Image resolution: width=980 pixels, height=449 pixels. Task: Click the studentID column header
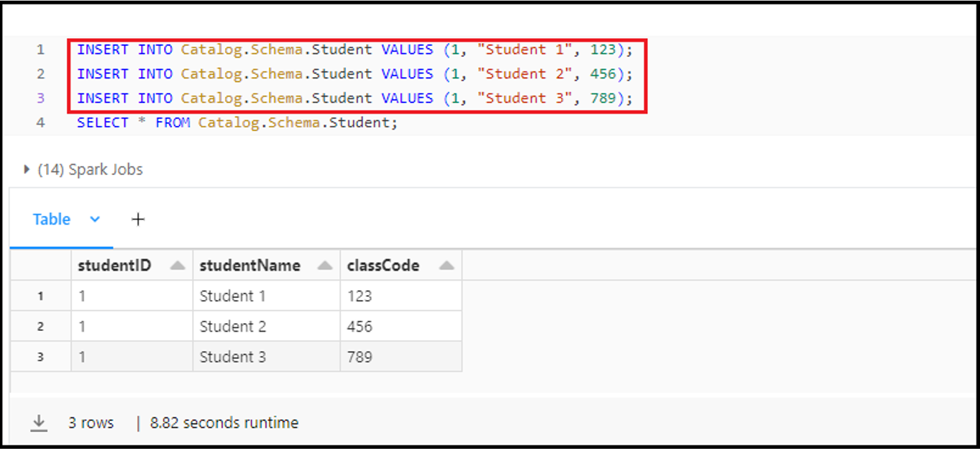click(x=115, y=266)
